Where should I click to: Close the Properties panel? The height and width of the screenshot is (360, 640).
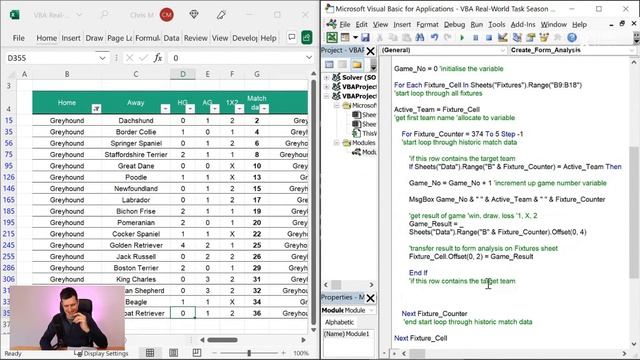tap(370, 298)
